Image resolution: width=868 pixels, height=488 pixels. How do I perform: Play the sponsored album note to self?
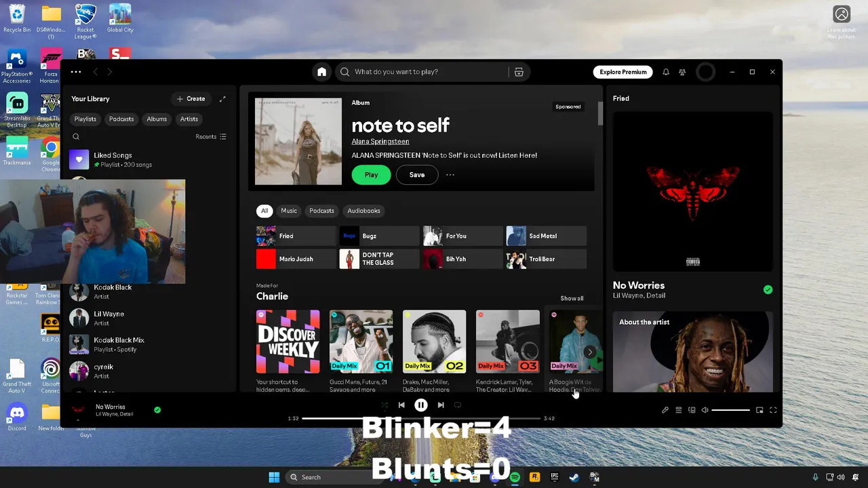(x=371, y=175)
